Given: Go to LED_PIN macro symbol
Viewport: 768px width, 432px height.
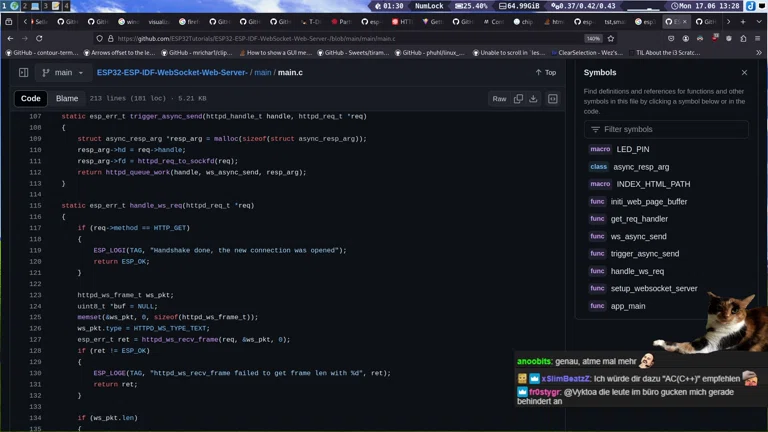Looking at the screenshot, I should point(632,150).
